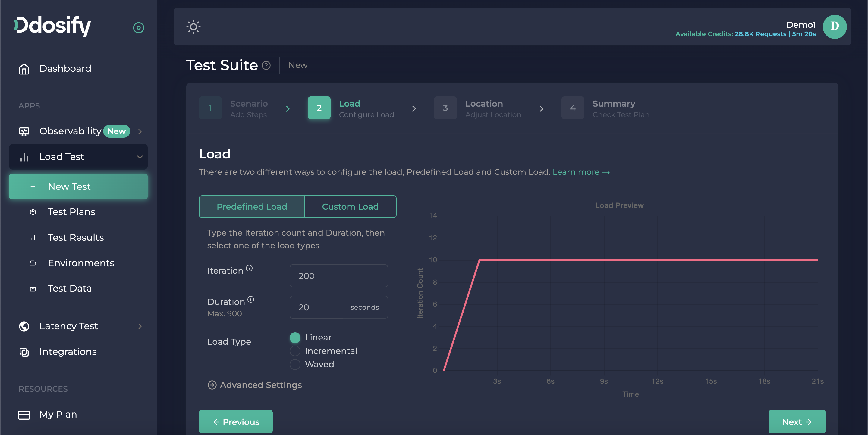The width and height of the screenshot is (868, 435).
Task: Collapse the Load Test menu
Action: click(140, 157)
